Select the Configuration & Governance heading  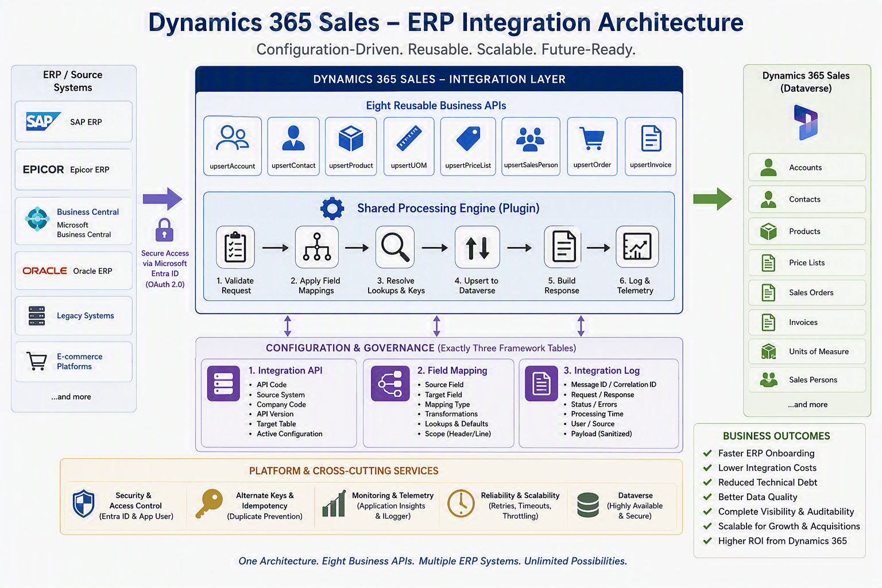click(x=421, y=348)
